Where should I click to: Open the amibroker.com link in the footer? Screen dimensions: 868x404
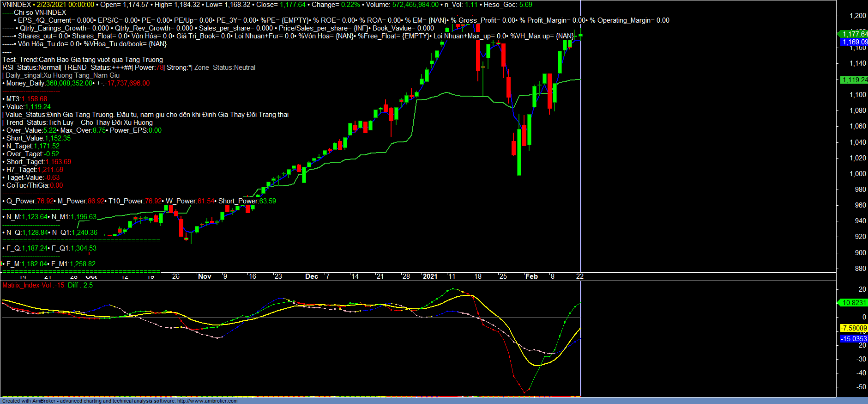(x=207, y=401)
